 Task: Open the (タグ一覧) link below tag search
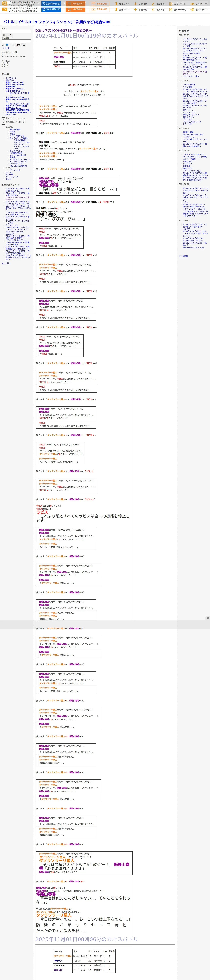pos(6,48)
